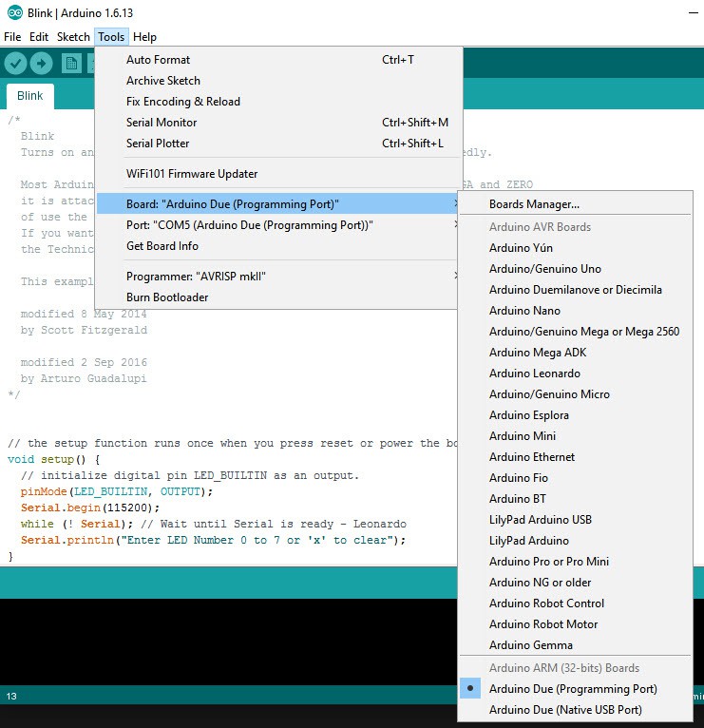Expand the Port submenu arrow
Viewport: 704px width, 728px height.
click(x=456, y=224)
